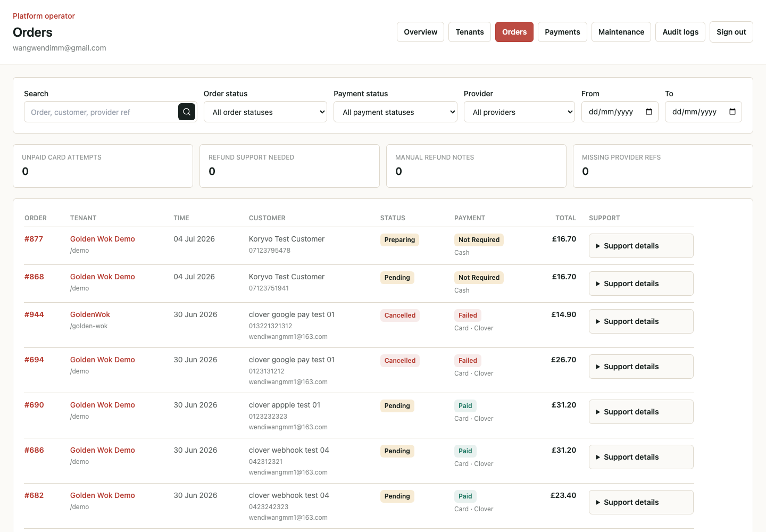Click the To date input field

point(703,112)
